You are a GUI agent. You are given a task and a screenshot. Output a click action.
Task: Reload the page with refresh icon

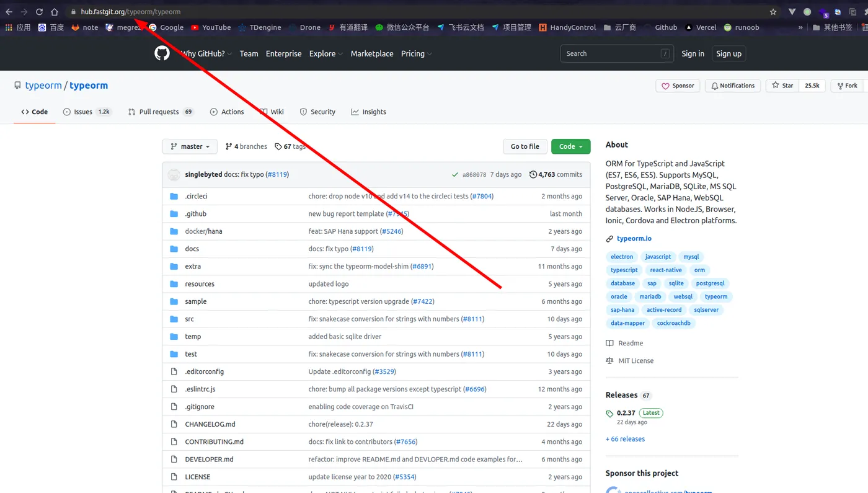39,12
